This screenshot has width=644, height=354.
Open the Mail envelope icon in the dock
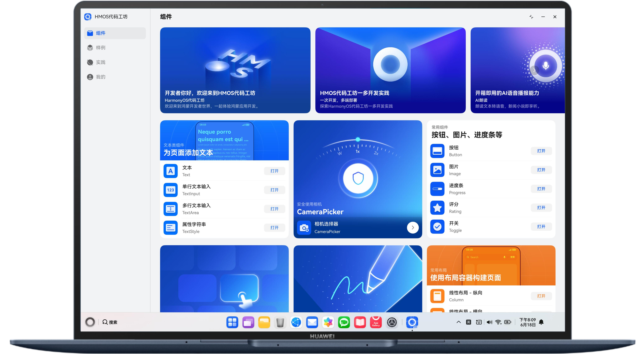click(x=312, y=322)
